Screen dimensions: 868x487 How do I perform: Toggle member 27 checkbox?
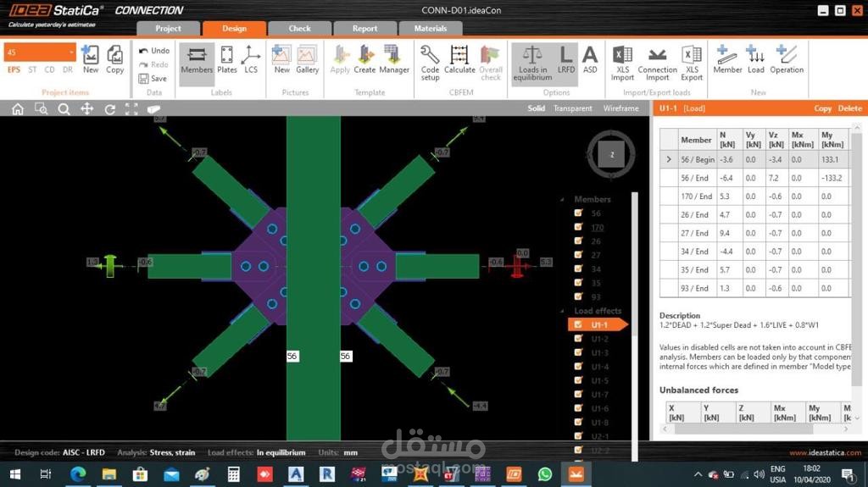(578, 255)
